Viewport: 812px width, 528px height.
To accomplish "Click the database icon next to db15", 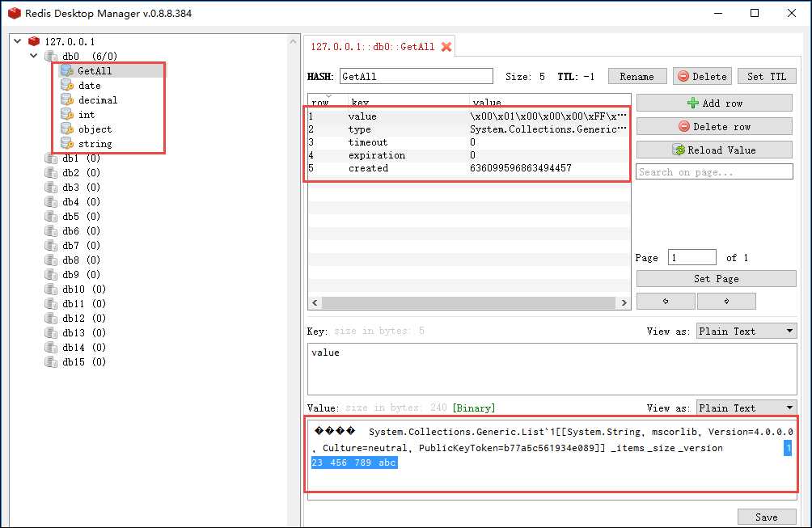I will 51,361.
